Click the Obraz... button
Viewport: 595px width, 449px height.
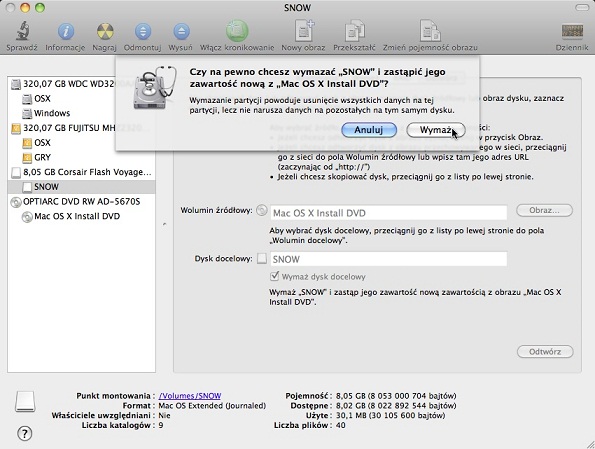pos(544,210)
